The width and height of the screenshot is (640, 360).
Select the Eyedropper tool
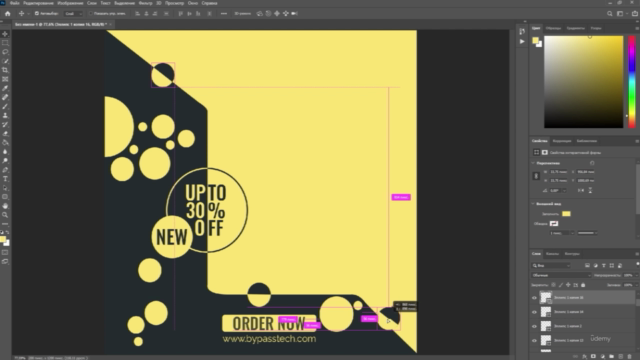(5, 88)
